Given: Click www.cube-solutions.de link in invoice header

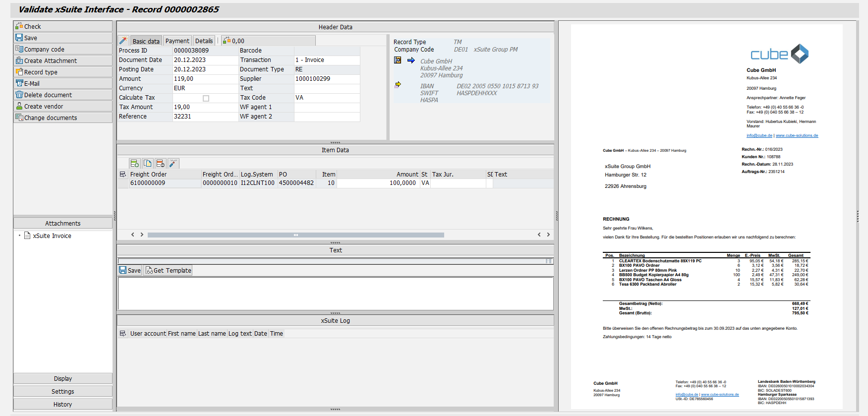Looking at the screenshot, I should [x=797, y=135].
